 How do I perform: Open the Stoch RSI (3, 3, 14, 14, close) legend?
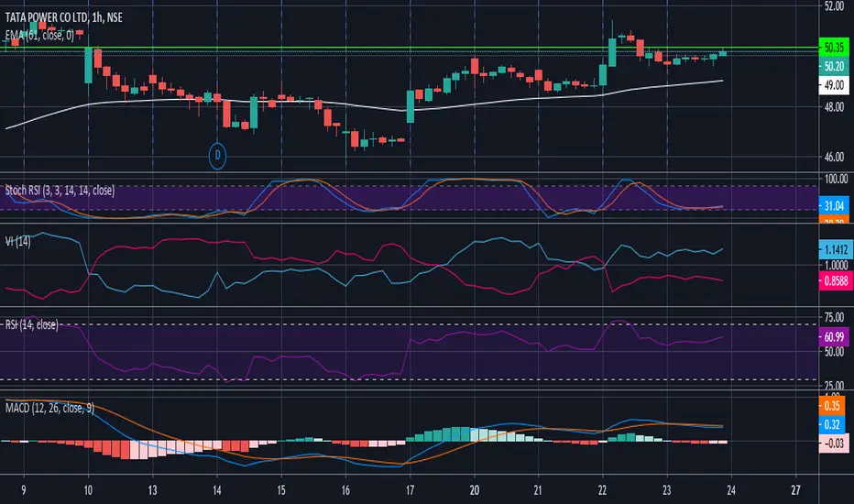[60, 191]
